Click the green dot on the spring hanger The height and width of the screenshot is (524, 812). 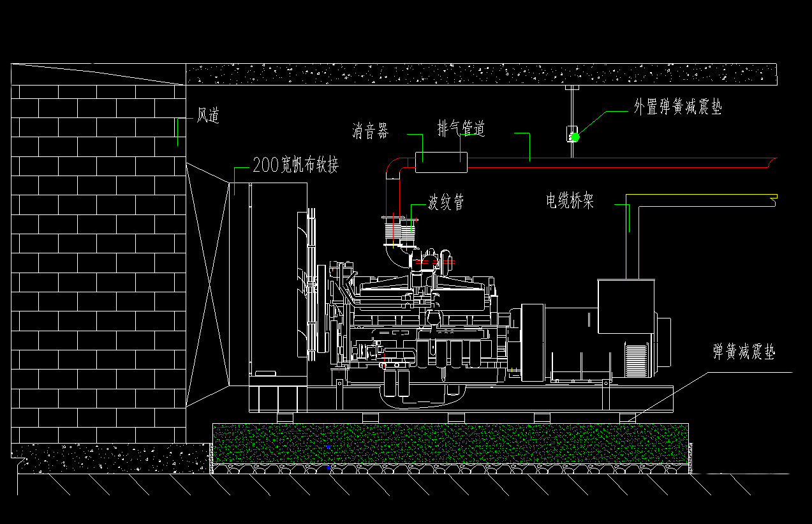[575, 137]
